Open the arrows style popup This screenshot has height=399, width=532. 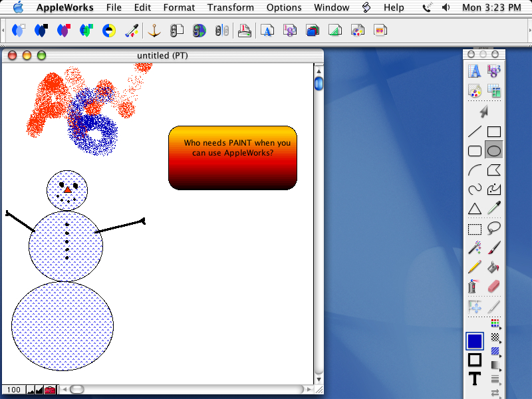[495, 392]
